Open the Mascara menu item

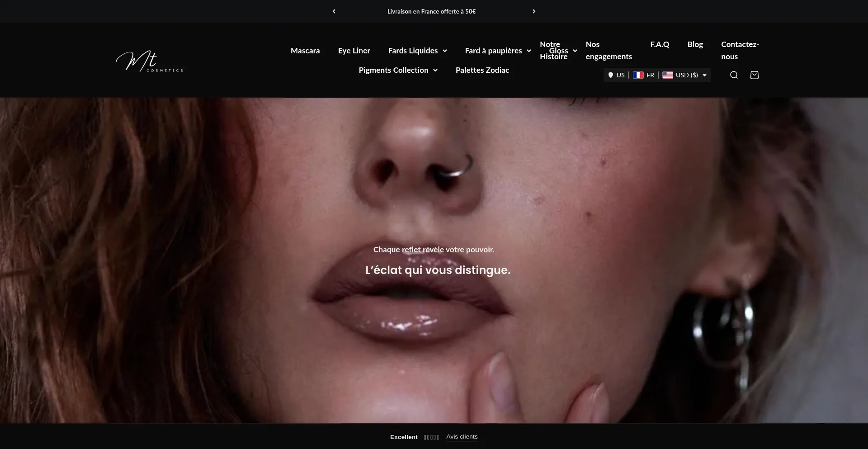point(305,51)
